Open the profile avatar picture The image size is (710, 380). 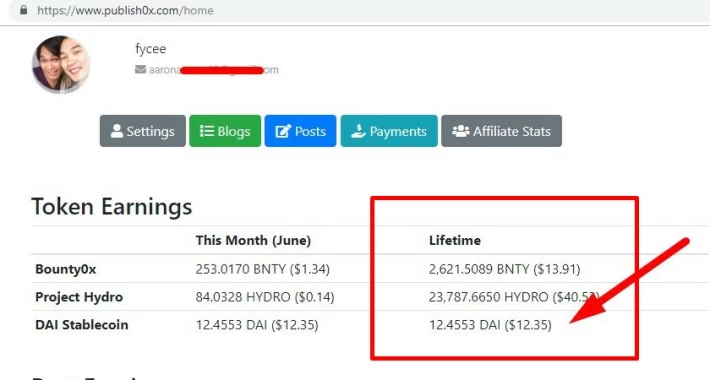click(61, 64)
